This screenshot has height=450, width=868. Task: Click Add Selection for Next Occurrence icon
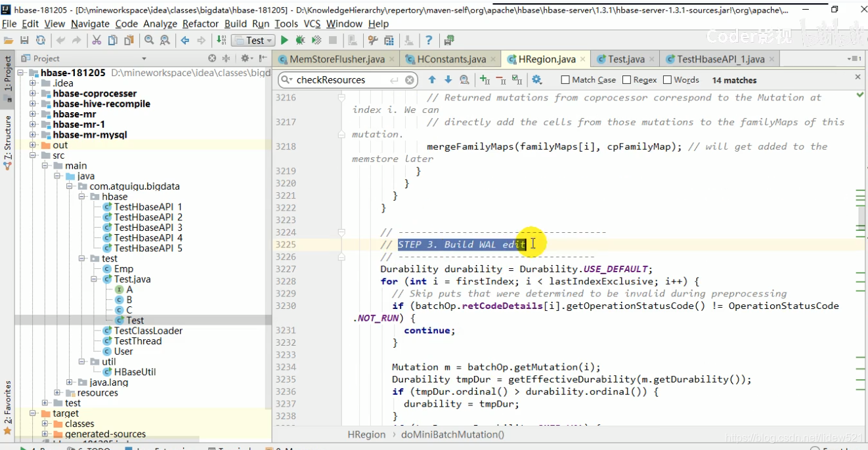pos(485,79)
